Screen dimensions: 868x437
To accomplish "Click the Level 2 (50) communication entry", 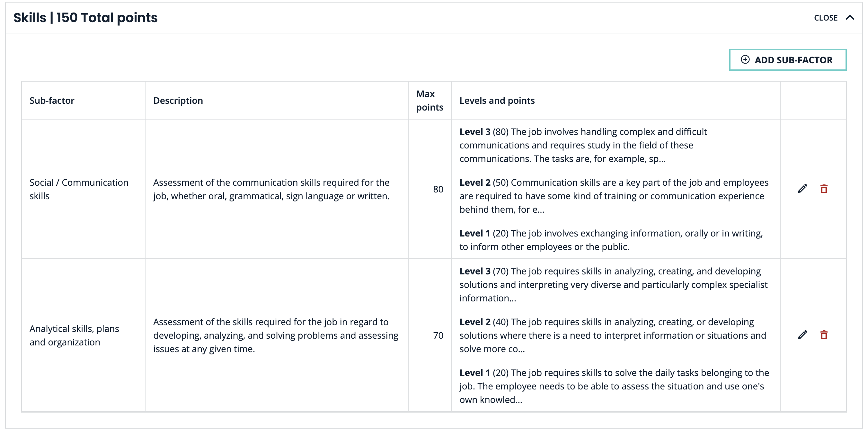I will pyautogui.click(x=613, y=196).
